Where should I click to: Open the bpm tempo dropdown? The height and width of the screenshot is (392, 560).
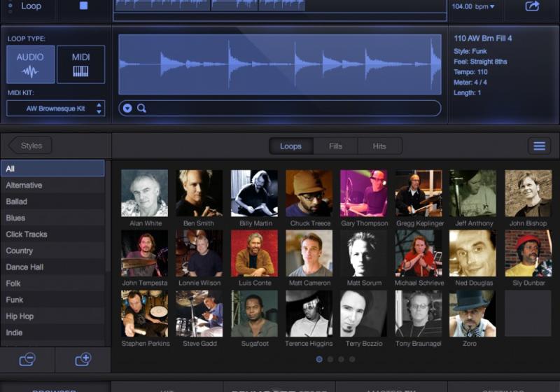click(473, 7)
